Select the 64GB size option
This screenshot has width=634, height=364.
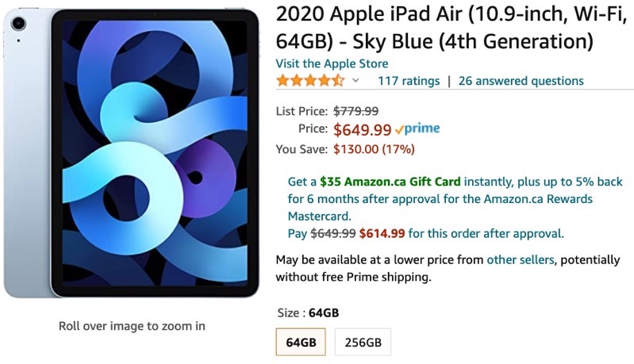point(302,343)
